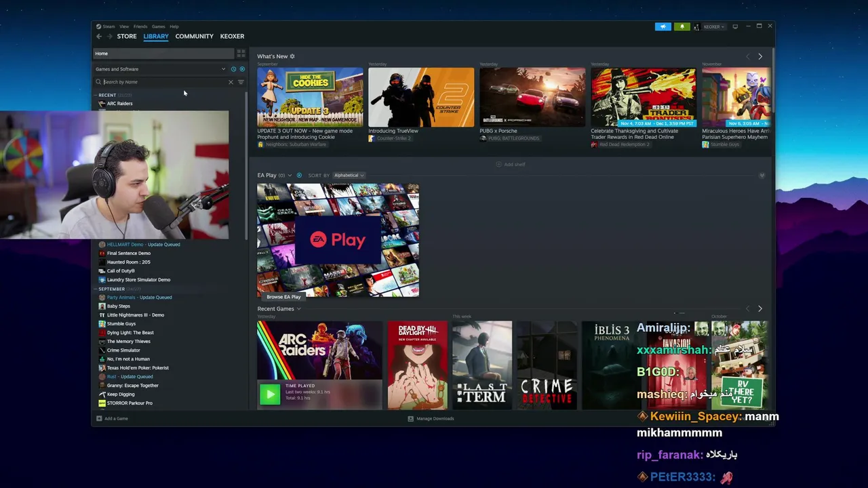The width and height of the screenshot is (868, 488).
Task: Switch to Big Picture mode icon
Action: click(x=735, y=27)
